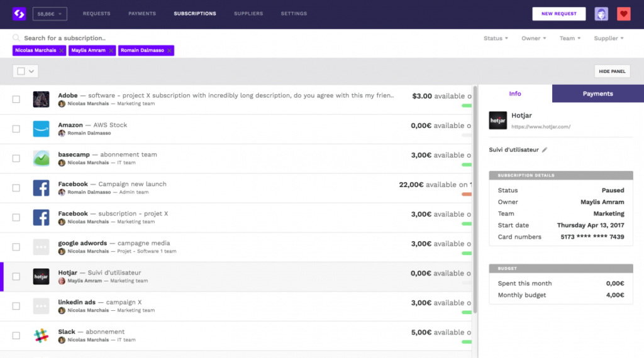Click the app logo in the top bar
This screenshot has width=644, height=358.
coord(19,14)
